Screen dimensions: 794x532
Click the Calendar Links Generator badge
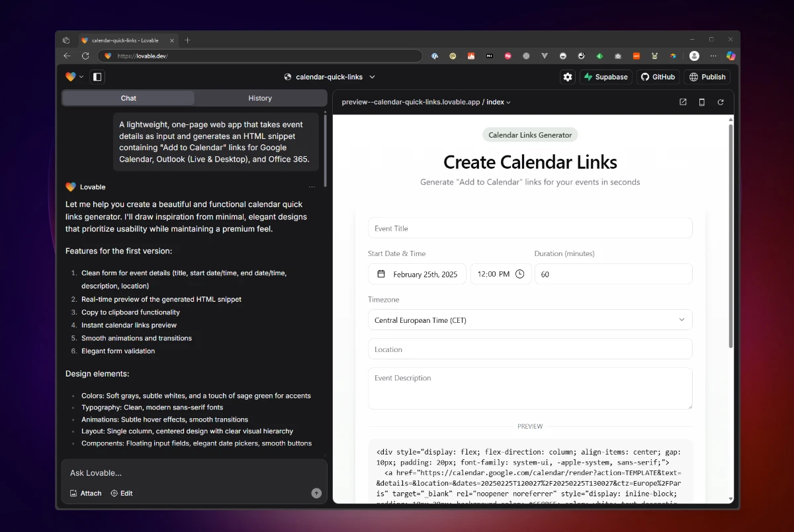click(x=530, y=135)
